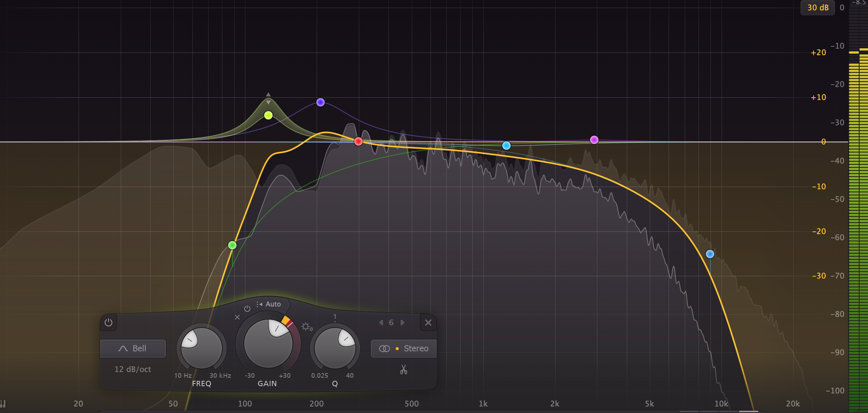Open the Bell filter shape dropdown
Viewport: 868px width, 413px height.
pos(133,348)
